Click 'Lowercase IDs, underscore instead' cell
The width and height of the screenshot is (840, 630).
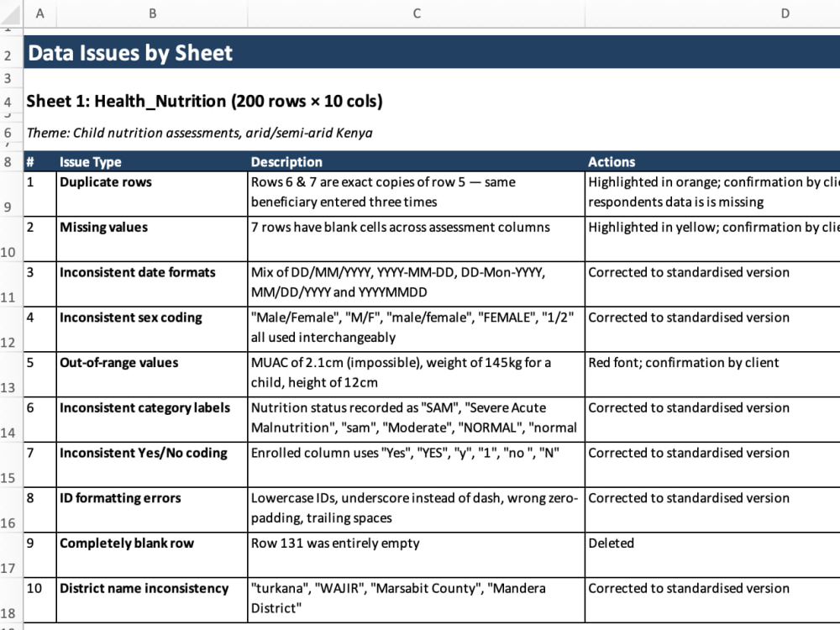[417, 510]
